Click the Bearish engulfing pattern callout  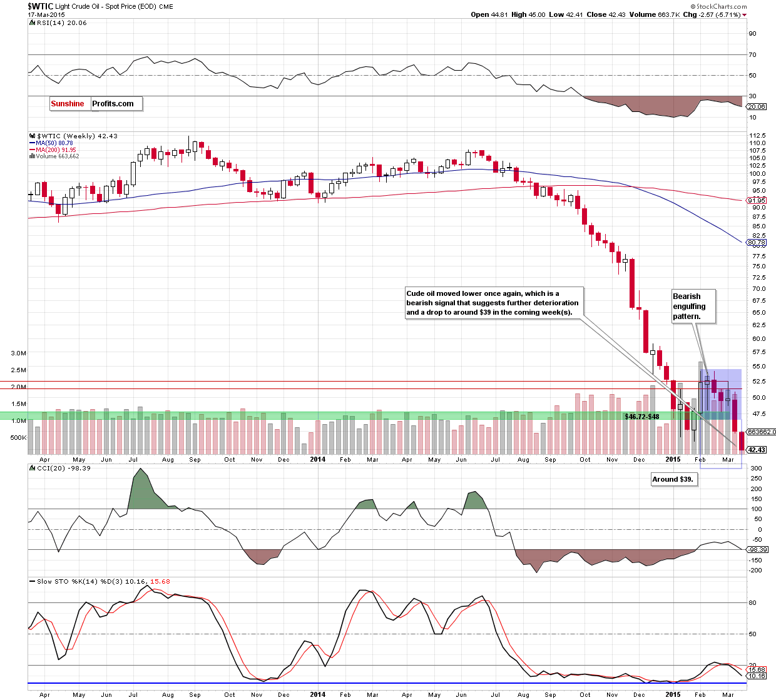(693, 307)
